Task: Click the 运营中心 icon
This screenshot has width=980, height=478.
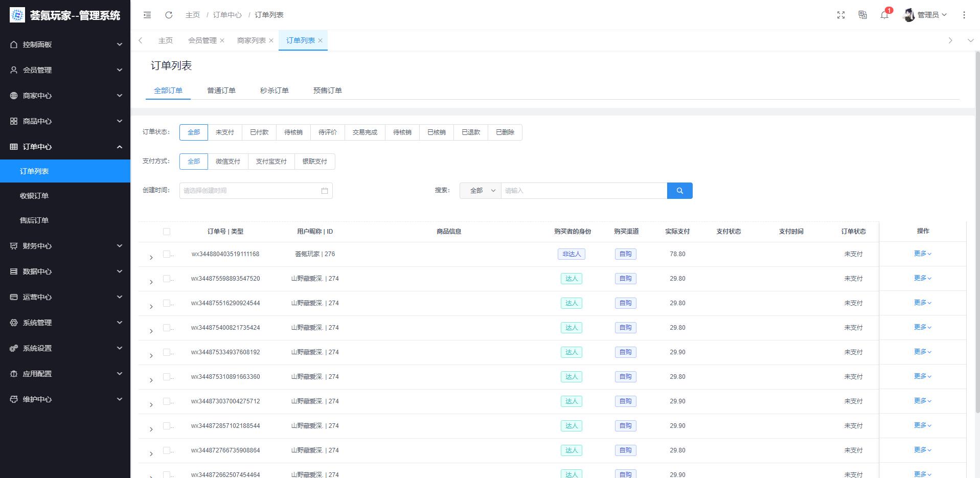Action: (x=14, y=297)
